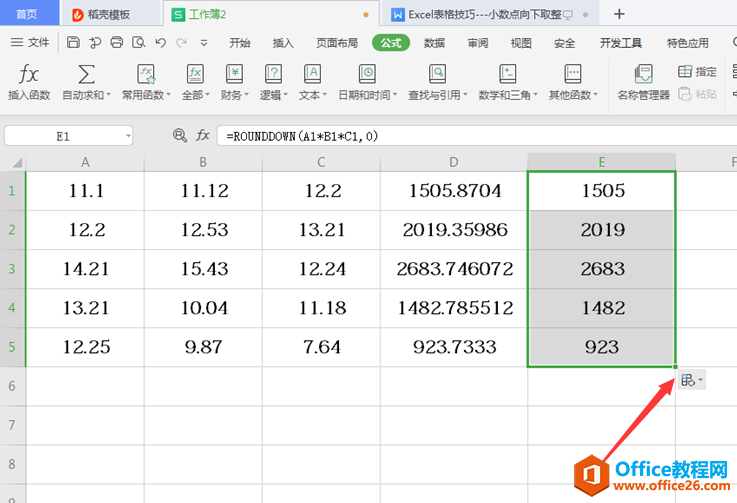Viewport: 737px width, 503px height.
Task: Click cell containing 12.25
Action: point(85,347)
